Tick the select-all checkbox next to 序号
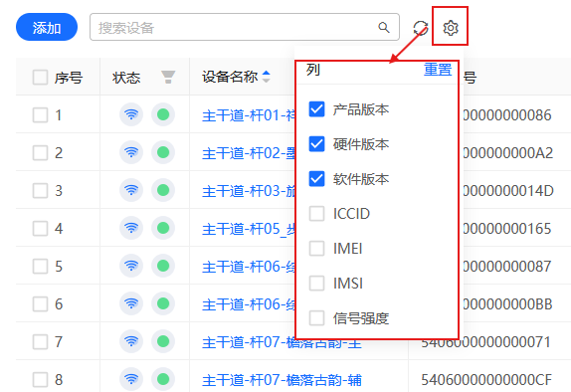Image resolution: width=571 pixels, height=392 pixels. pyautogui.click(x=40, y=78)
